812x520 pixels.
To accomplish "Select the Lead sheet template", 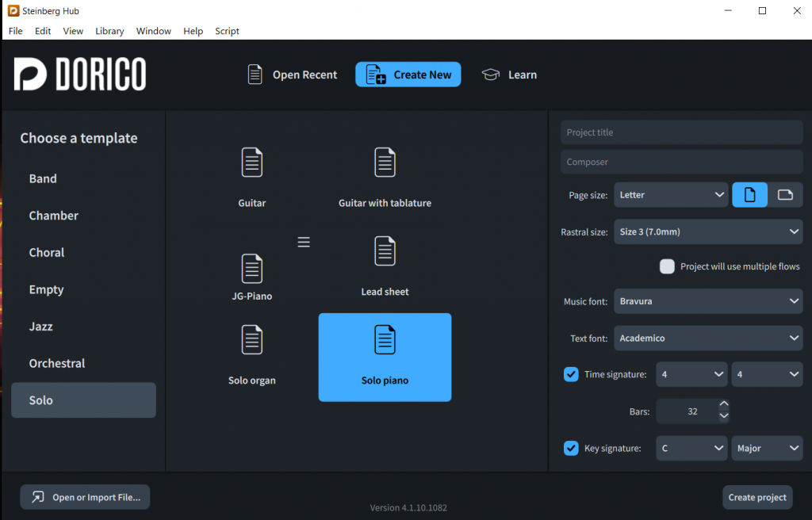I will 385,252.
